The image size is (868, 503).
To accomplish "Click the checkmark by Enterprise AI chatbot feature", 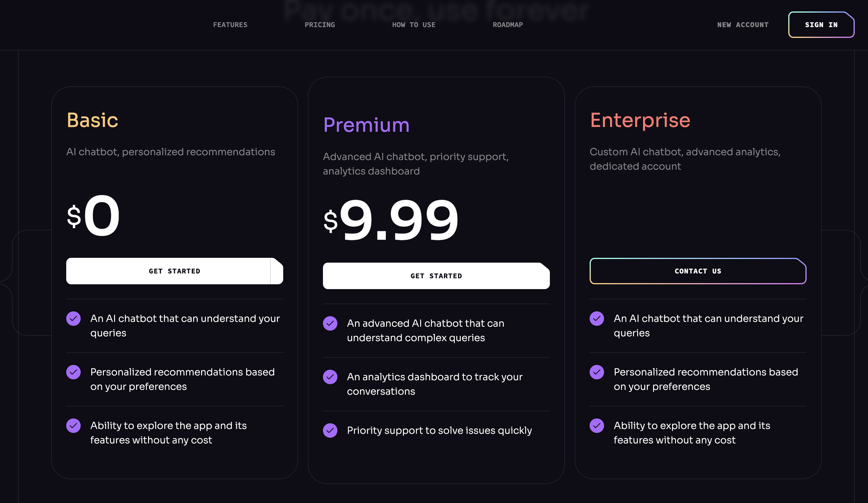I will (x=597, y=319).
